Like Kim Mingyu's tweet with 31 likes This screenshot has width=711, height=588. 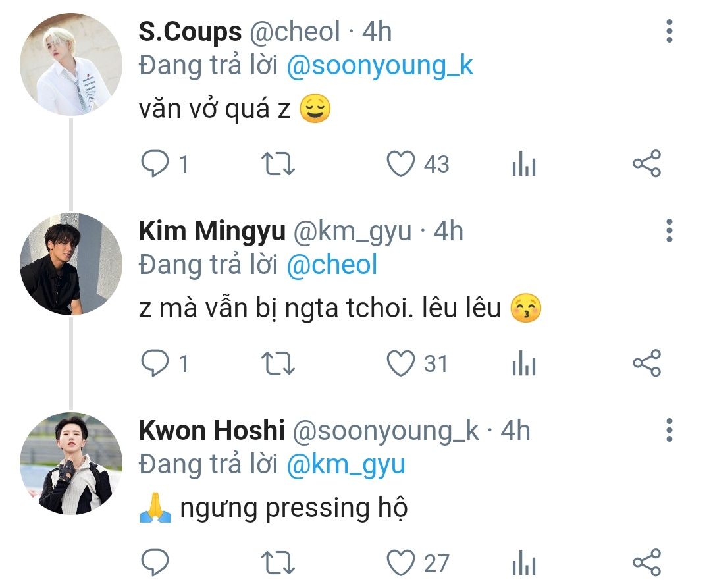400,363
